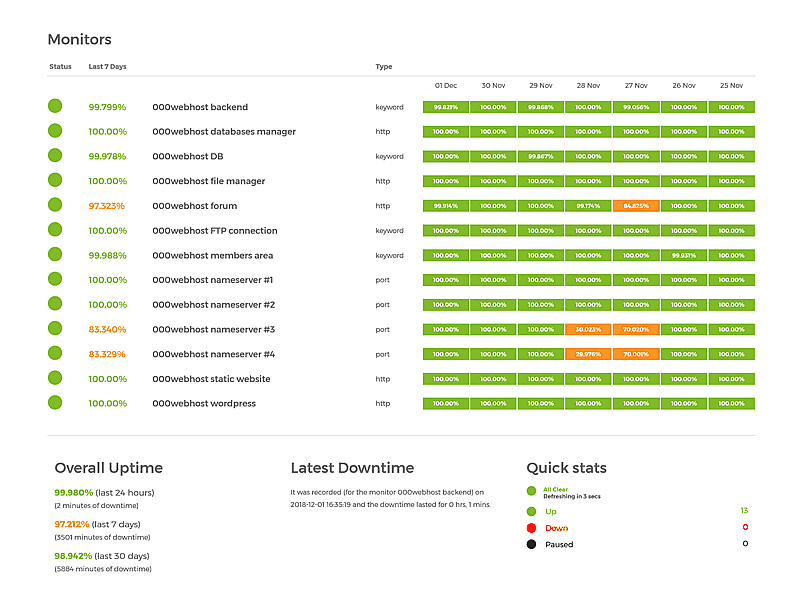800x610 pixels.
Task: Click the status dot for nameserver #1
Action: coord(55,279)
